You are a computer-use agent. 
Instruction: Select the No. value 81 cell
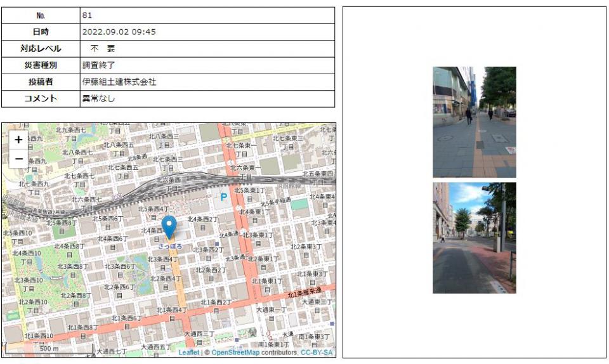click(87, 15)
